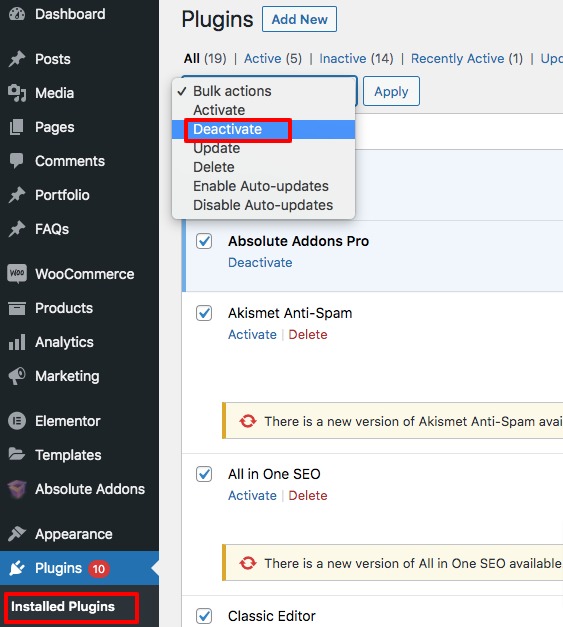
Task: Click the Akismet update refresh icon
Action: point(248,421)
